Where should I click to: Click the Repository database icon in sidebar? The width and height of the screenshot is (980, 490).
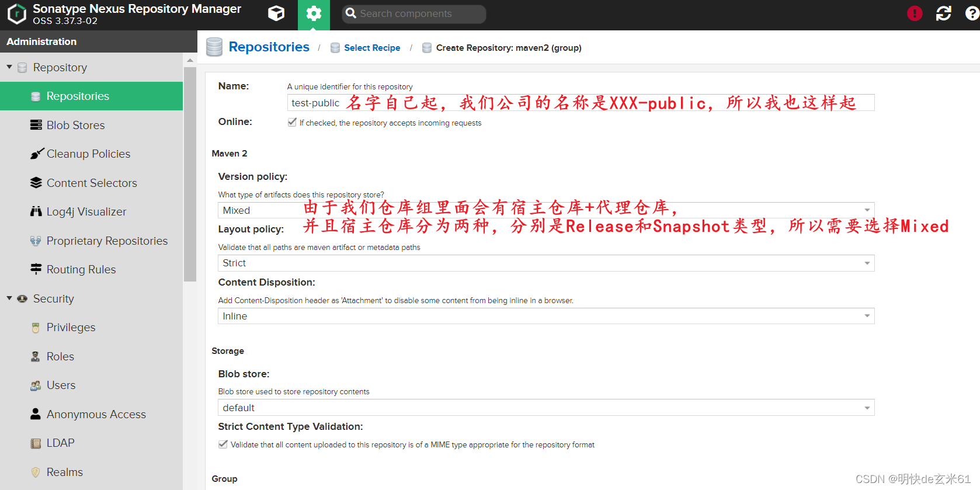(x=22, y=68)
